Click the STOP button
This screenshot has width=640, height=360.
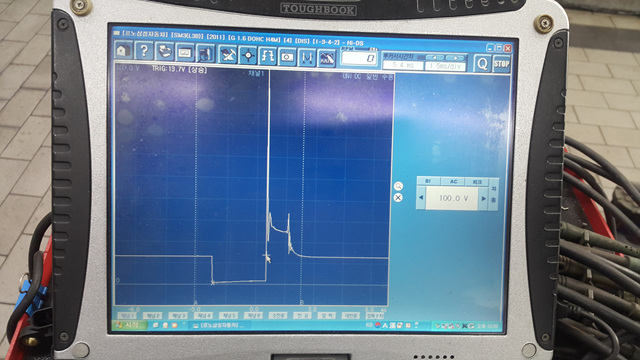(502, 64)
